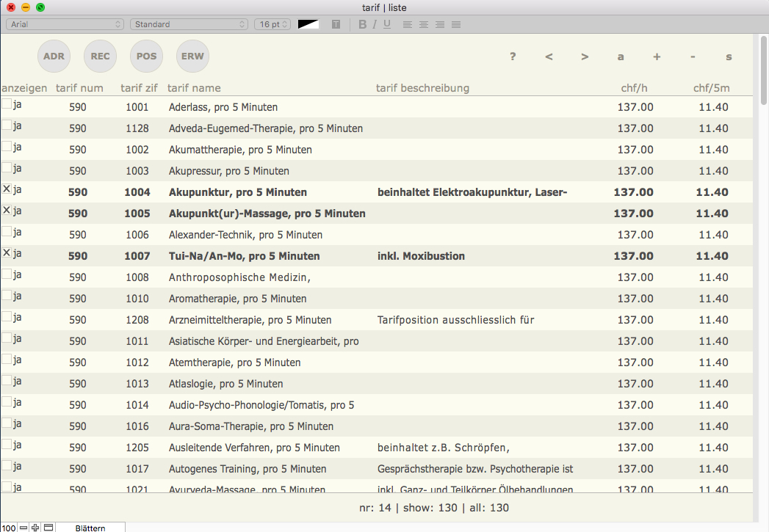The width and height of the screenshot is (769, 532).
Task: Uncheck anzeigen for Akupunktur row 1004
Action: [x=7, y=189]
